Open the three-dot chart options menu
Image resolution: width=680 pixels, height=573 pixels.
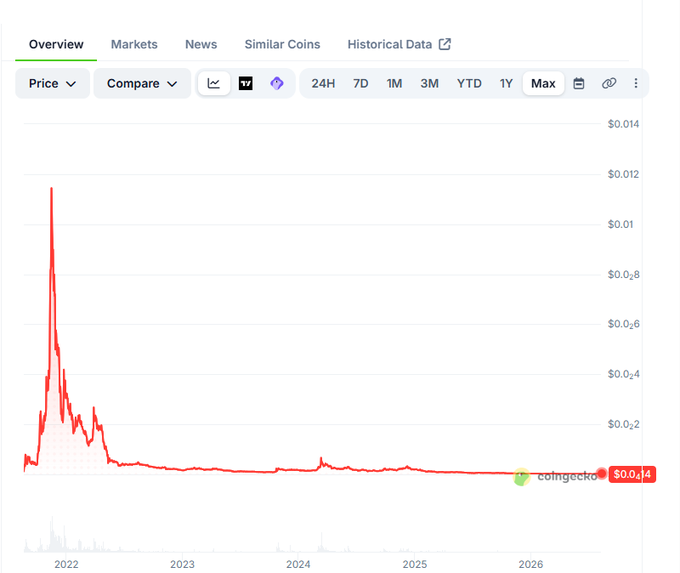[636, 83]
